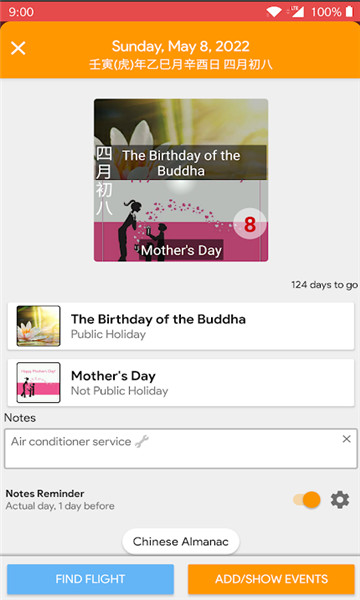
Task: Tap the Mother's Day thumbnail icon
Action: coord(38,382)
